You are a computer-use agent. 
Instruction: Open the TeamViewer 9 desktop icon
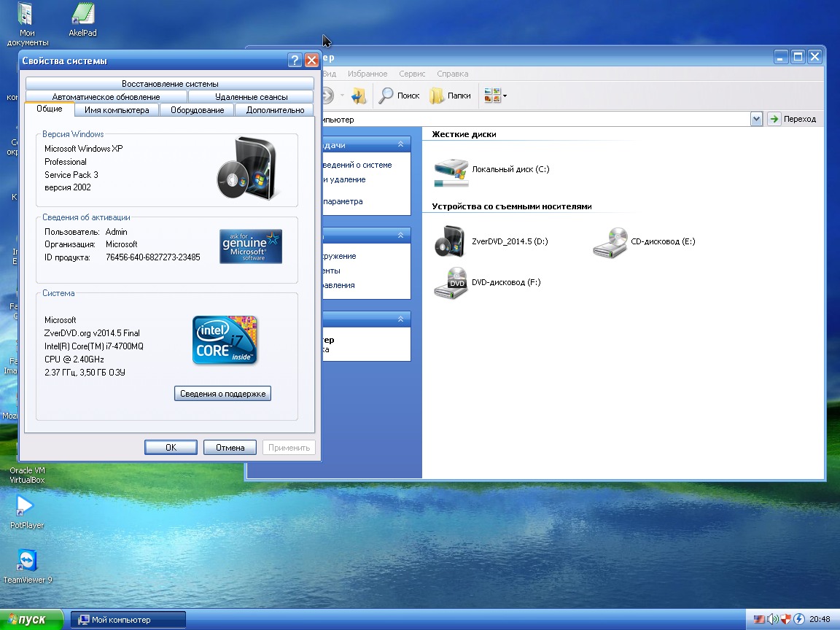click(27, 561)
